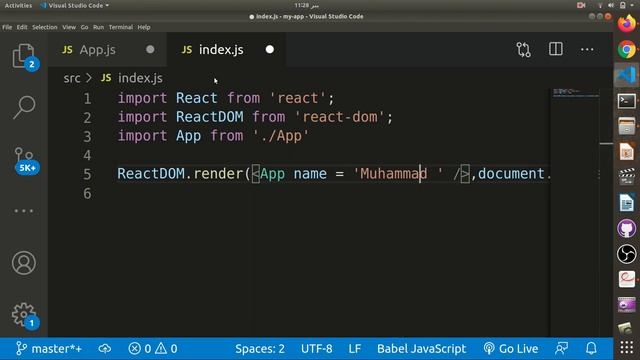The height and width of the screenshot is (360, 640).
Task: Click line number 1 in gutter
Action: pyautogui.click(x=87, y=98)
